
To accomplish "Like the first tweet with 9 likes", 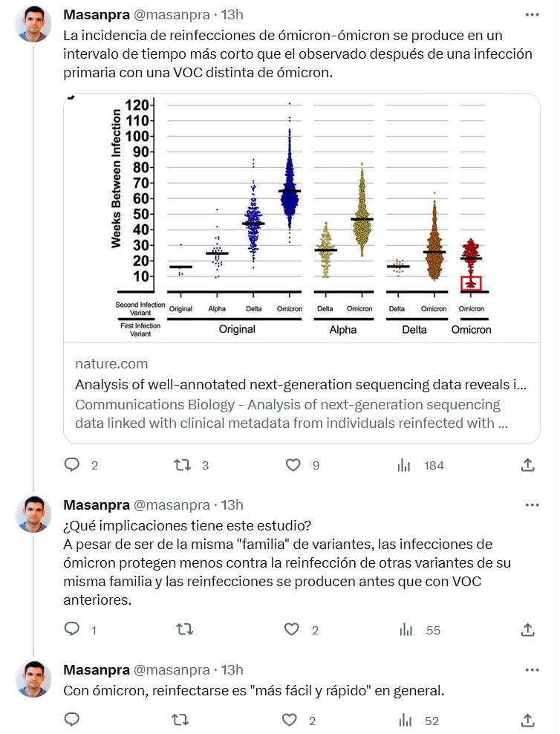I will 293,465.
